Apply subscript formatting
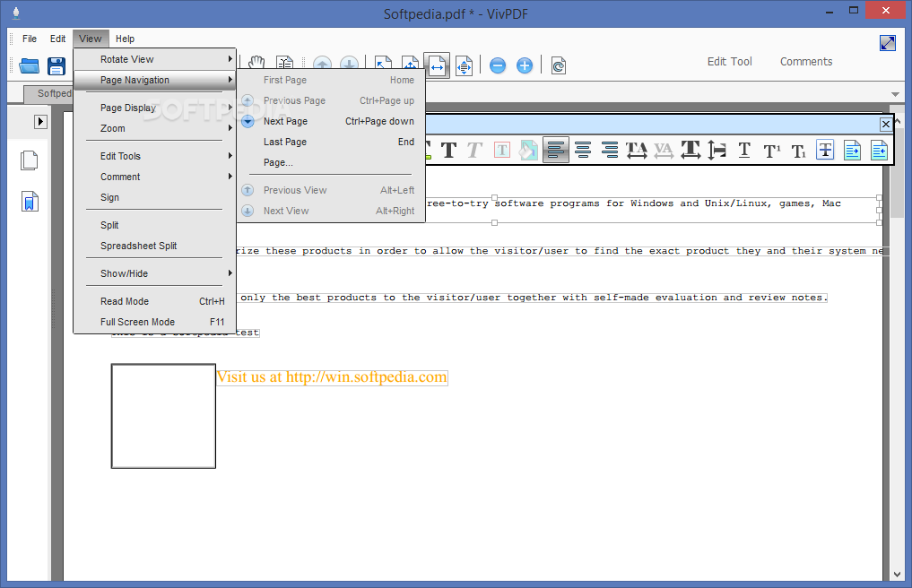 799,151
